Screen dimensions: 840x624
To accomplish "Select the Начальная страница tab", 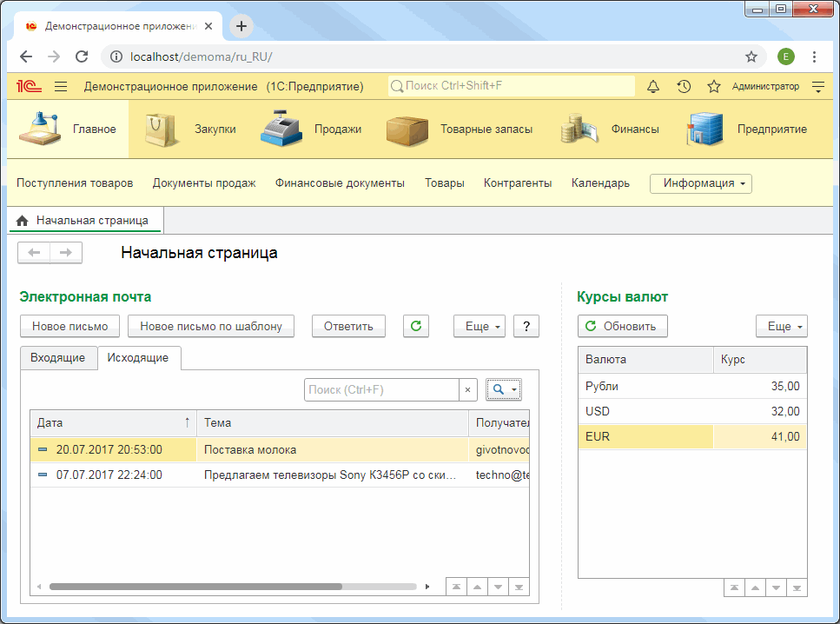I will (x=86, y=221).
